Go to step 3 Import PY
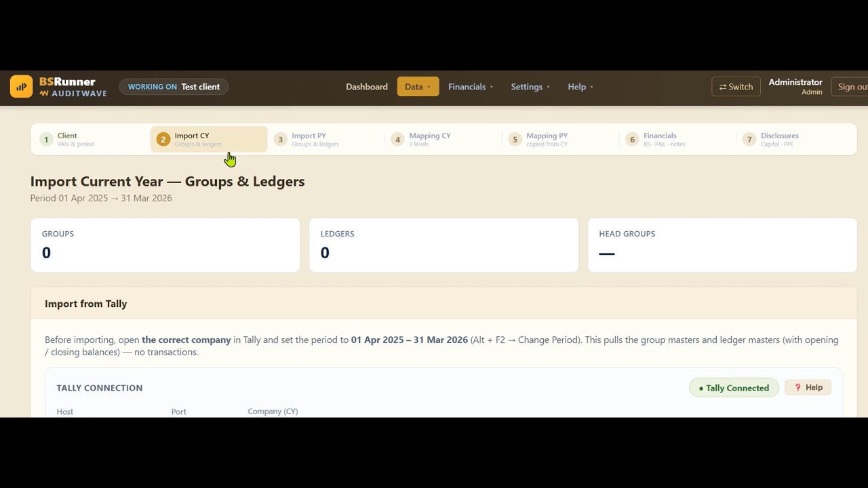The width and height of the screenshot is (868, 488). coord(326,139)
